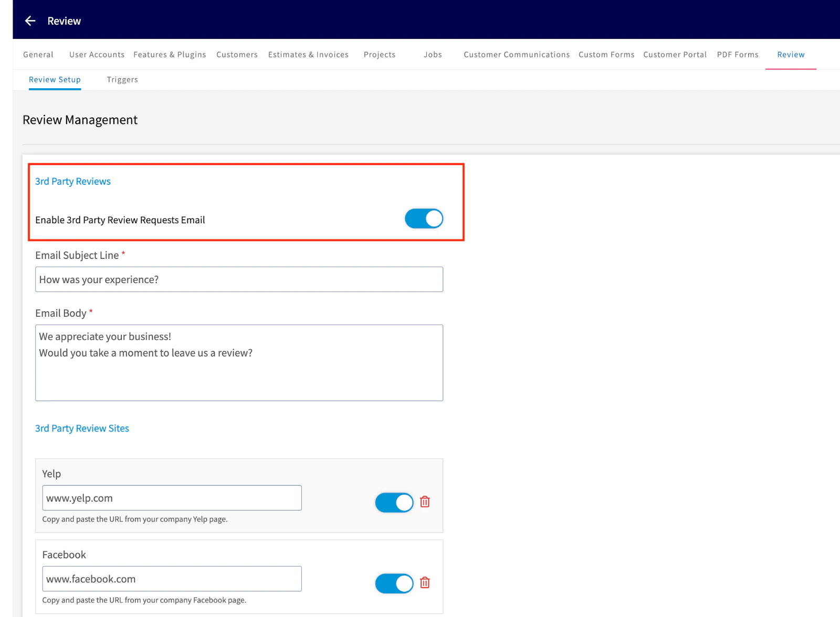Switch to the Triggers sub-tab
Viewport: 840px width, 617px height.
(x=122, y=80)
